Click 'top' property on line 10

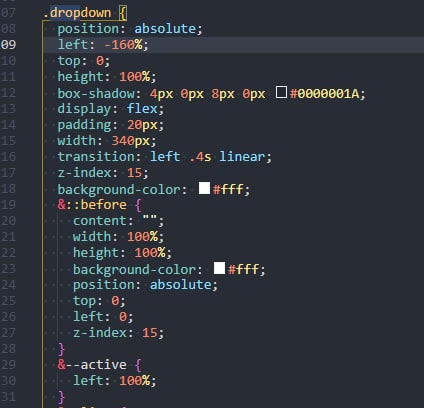(x=69, y=61)
